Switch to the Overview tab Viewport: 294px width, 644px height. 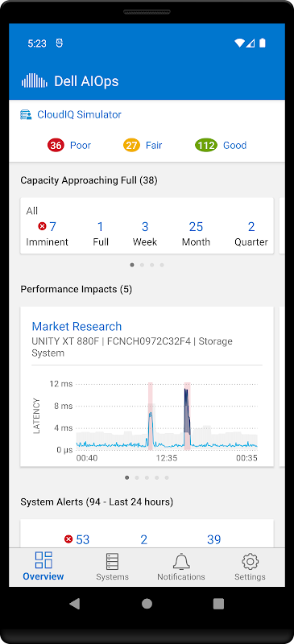43,567
